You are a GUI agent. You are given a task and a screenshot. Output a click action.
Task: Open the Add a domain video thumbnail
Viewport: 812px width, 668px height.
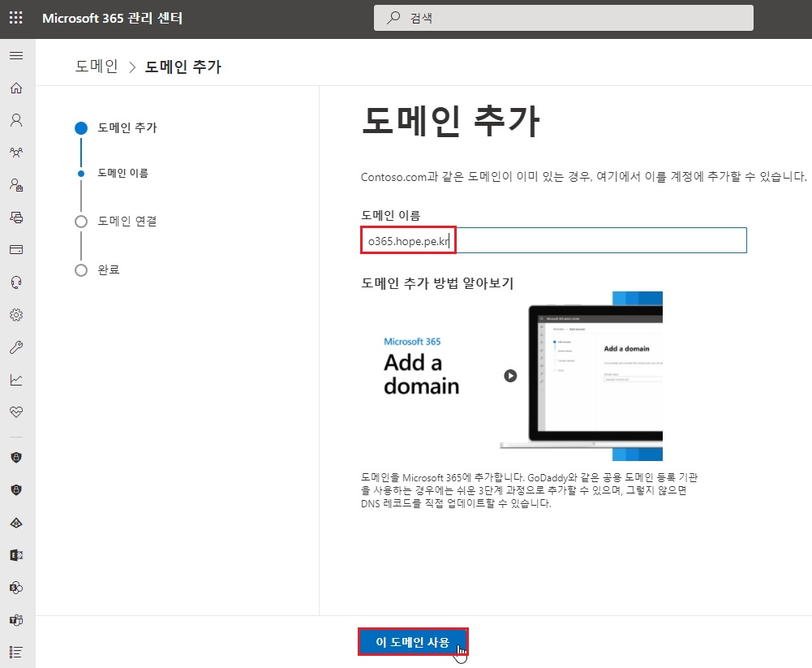click(x=512, y=377)
